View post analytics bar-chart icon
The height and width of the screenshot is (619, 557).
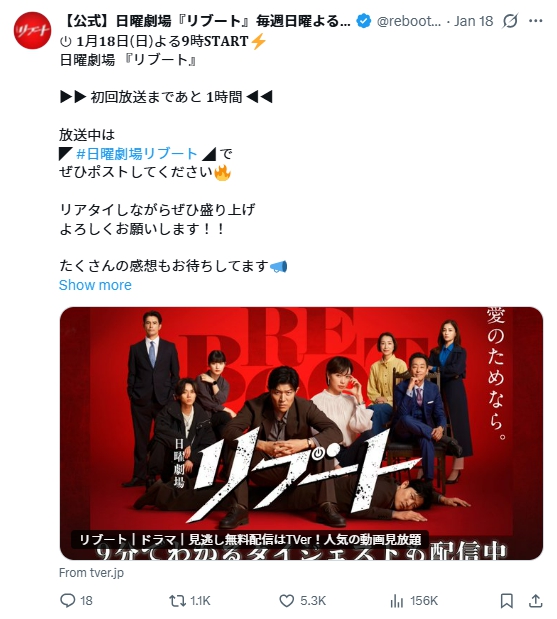[396, 601]
